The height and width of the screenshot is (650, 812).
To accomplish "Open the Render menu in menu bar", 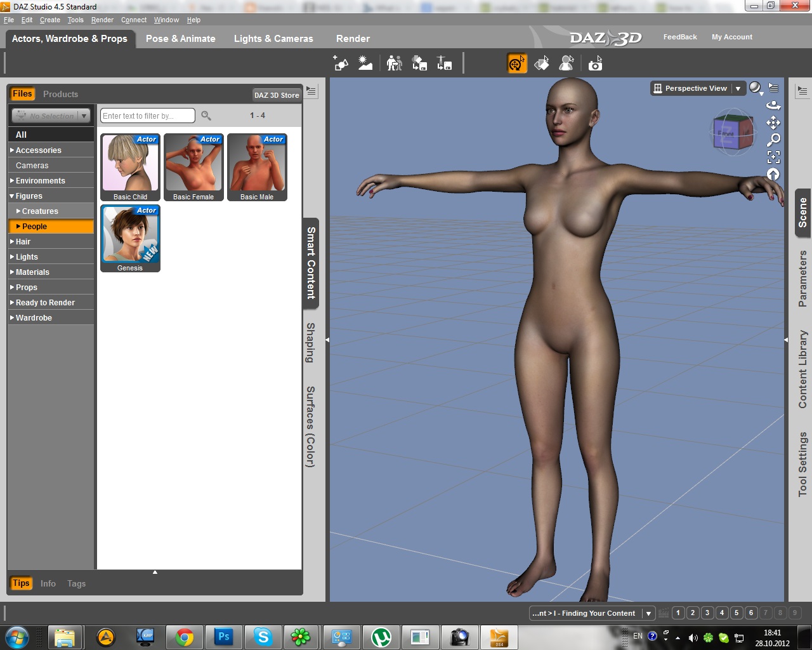I will click(x=102, y=20).
